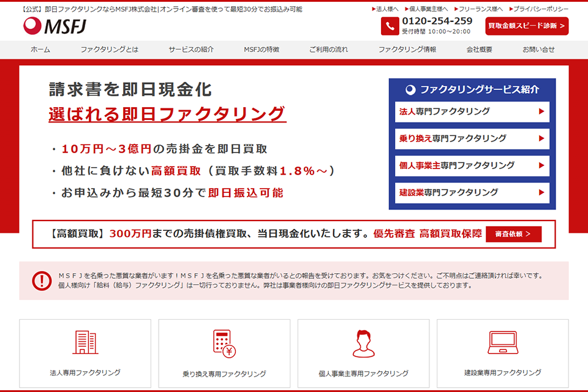The width and height of the screenshot is (588, 392).
Task: Open the MSFJの特徴 menu item
Action: (262, 50)
